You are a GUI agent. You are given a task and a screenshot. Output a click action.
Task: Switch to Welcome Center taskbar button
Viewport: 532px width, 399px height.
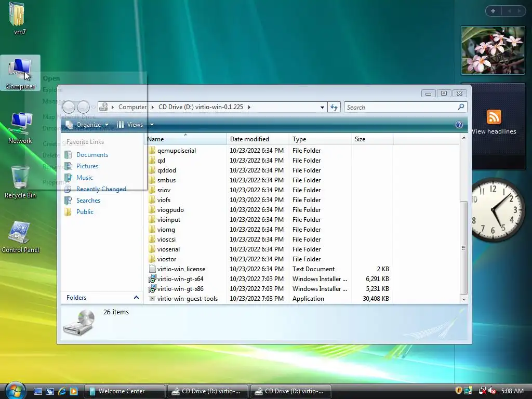point(124,391)
